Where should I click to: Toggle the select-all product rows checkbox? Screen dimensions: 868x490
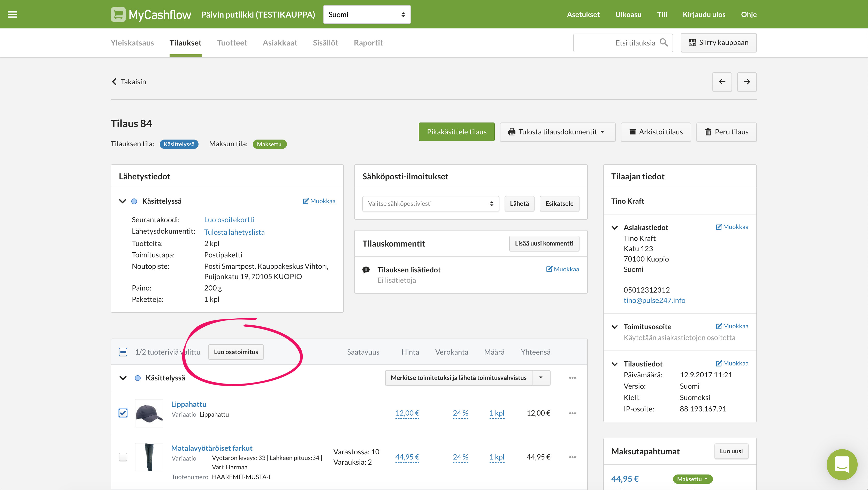pyautogui.click(x=123, y=352)
